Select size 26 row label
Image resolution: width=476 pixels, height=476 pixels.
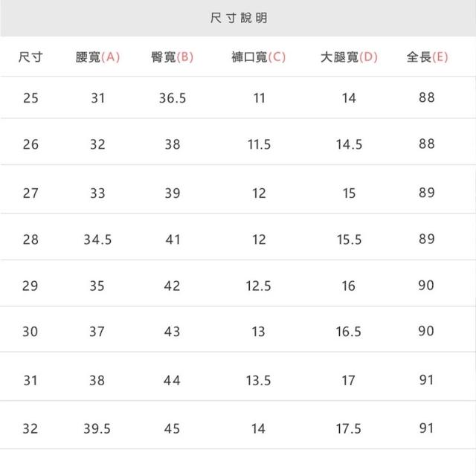(x=30, y=144)
